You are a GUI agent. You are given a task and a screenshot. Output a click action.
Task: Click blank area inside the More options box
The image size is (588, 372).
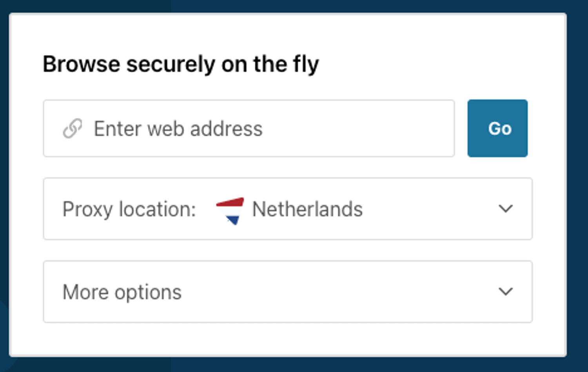tap(337, 292)
